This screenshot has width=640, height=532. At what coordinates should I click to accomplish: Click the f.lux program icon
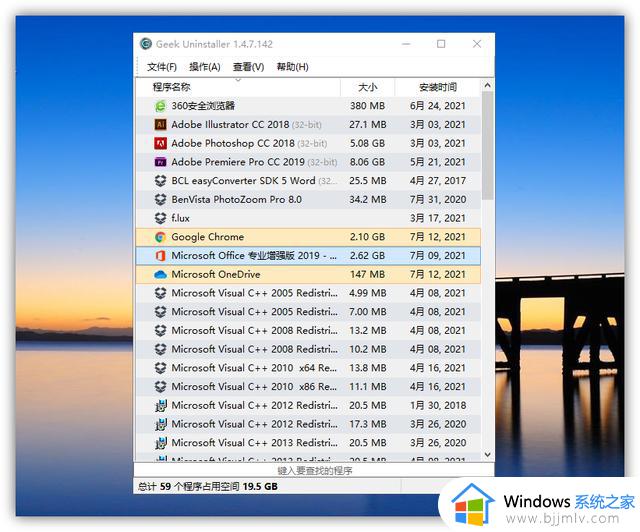pos(160,218)
